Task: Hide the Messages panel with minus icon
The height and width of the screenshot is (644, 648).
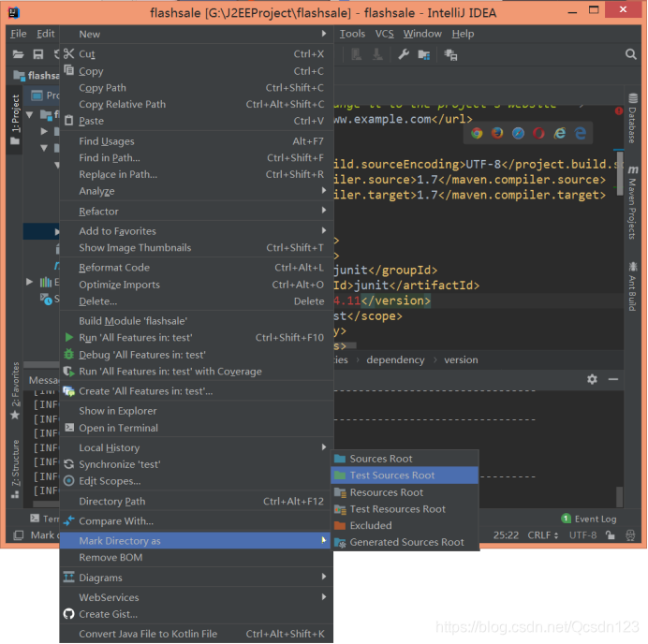Action: coord(613,379)
